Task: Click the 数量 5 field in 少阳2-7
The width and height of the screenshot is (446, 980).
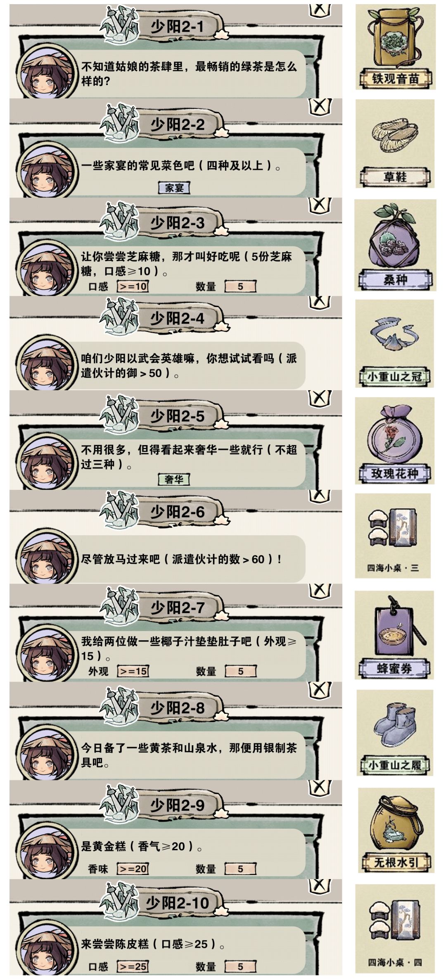Action: click(x=240, y=671)
